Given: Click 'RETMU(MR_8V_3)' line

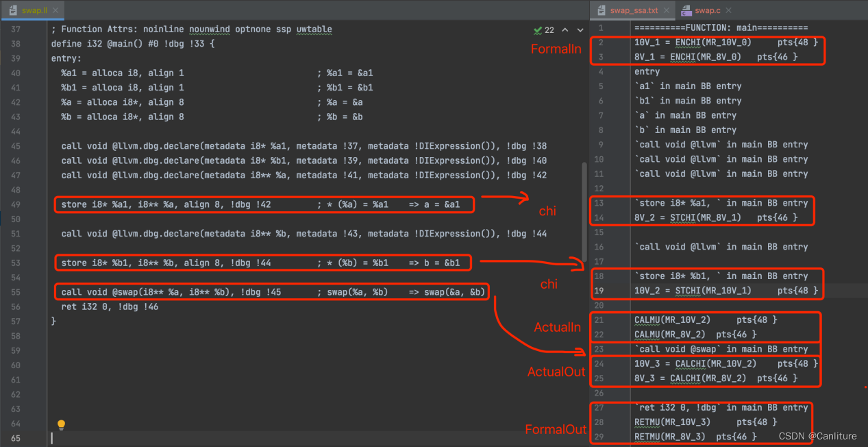Looking at the screenshot, I should (695, 437).
